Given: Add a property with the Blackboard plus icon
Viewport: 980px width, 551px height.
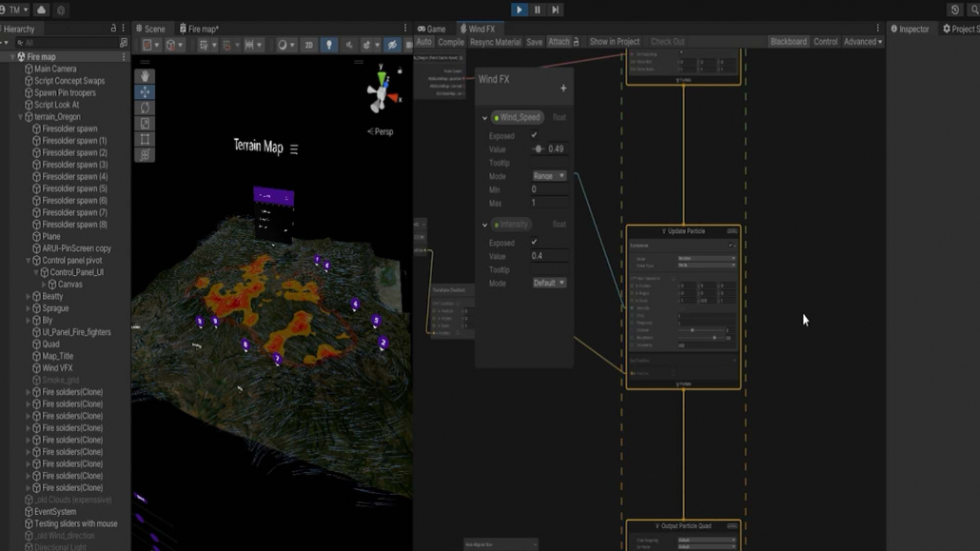Looking at the screenshot, I should click(x=563, y=89).
